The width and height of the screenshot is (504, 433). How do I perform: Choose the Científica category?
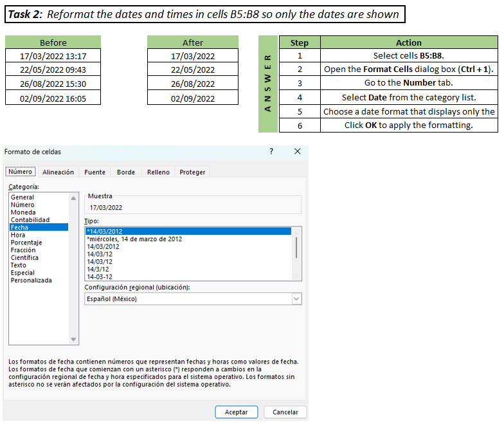click(39, 257)
